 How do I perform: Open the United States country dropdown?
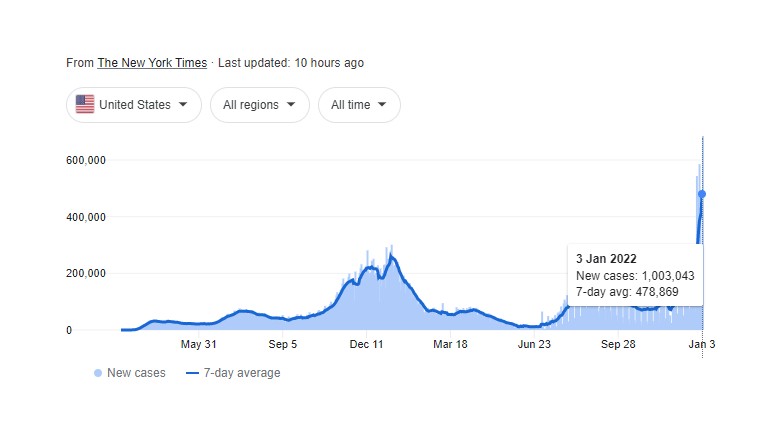[x=134, y=105]
